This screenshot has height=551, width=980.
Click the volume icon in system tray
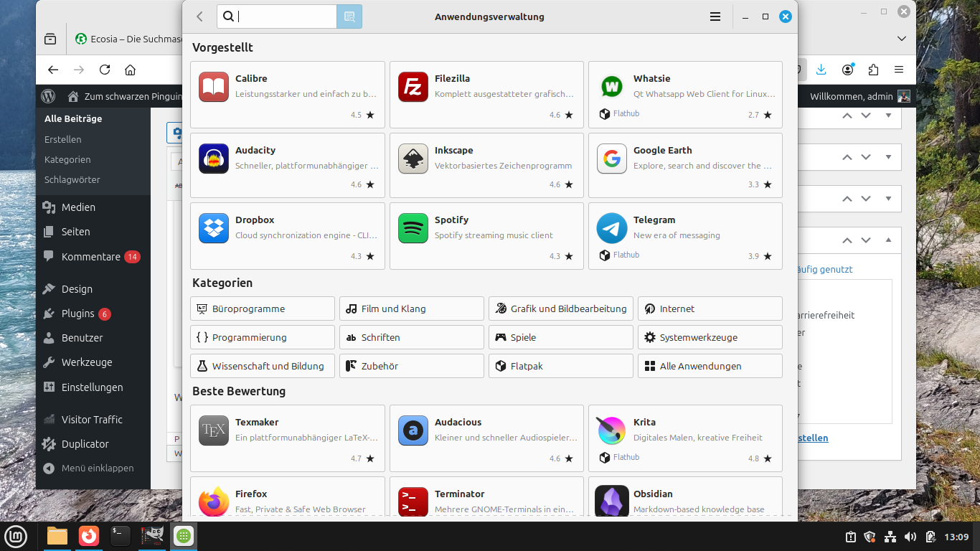coord(910,537)
